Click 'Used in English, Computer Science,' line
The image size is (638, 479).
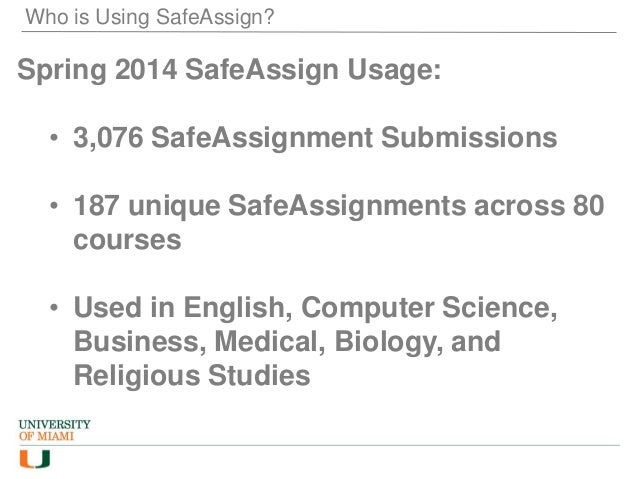pyautogui.click(x=315, y=307)
